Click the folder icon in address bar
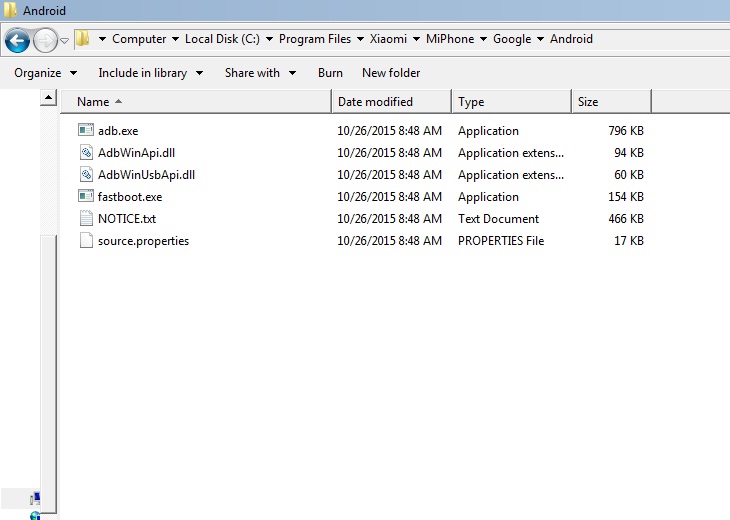The height and width of the screenshot is (520, 730). [83, 39]
